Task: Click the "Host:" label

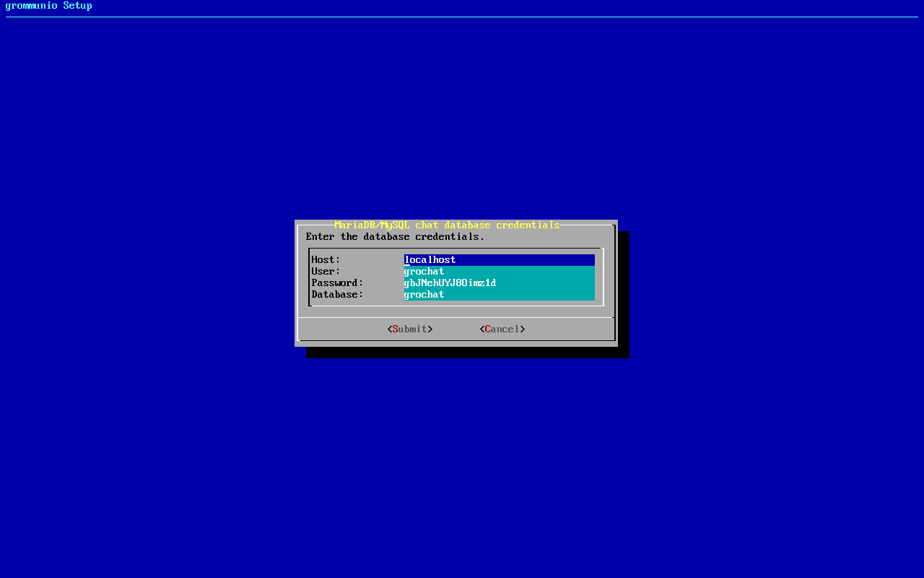Action: tap(326, 260)
